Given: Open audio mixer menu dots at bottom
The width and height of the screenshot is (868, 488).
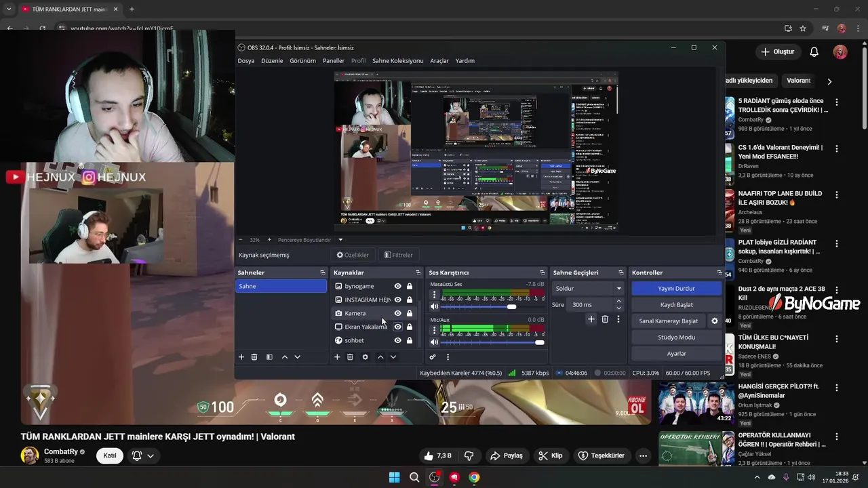Looking at the screenshot, I should click(x=448, y=357).
